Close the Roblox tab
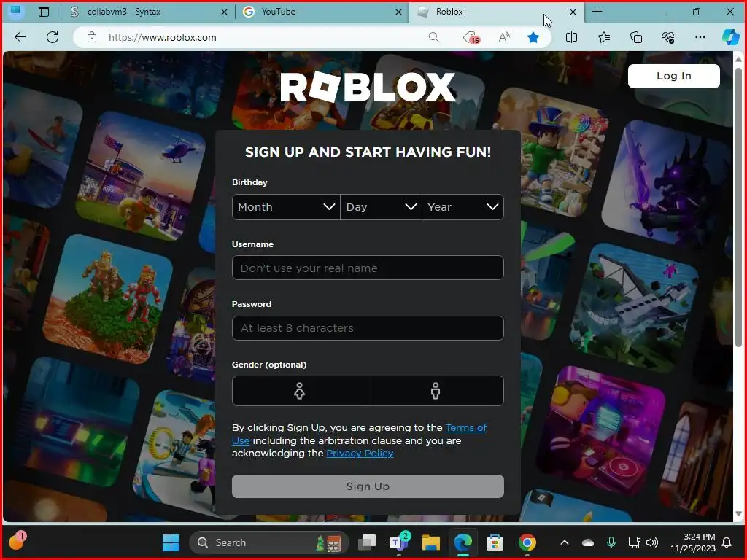Image resolution: width=747 pixels, height=560 pixels. coord(573,12)
